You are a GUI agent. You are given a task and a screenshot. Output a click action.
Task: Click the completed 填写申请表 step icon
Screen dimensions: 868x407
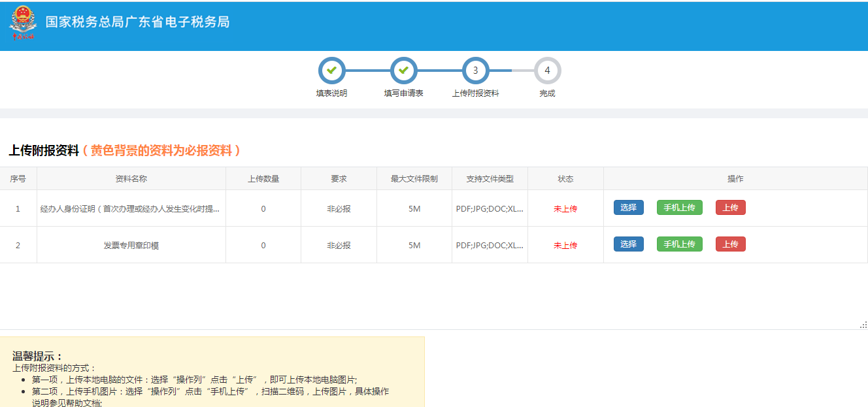click(405, 71)
